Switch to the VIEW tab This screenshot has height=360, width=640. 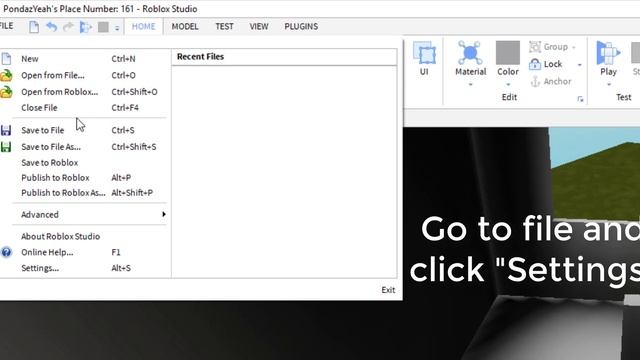259,27
